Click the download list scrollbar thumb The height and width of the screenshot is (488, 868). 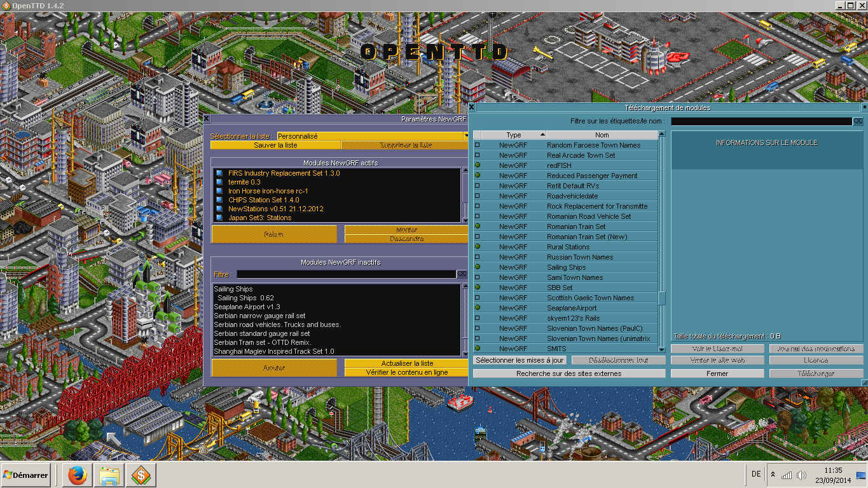pos(662,298)
